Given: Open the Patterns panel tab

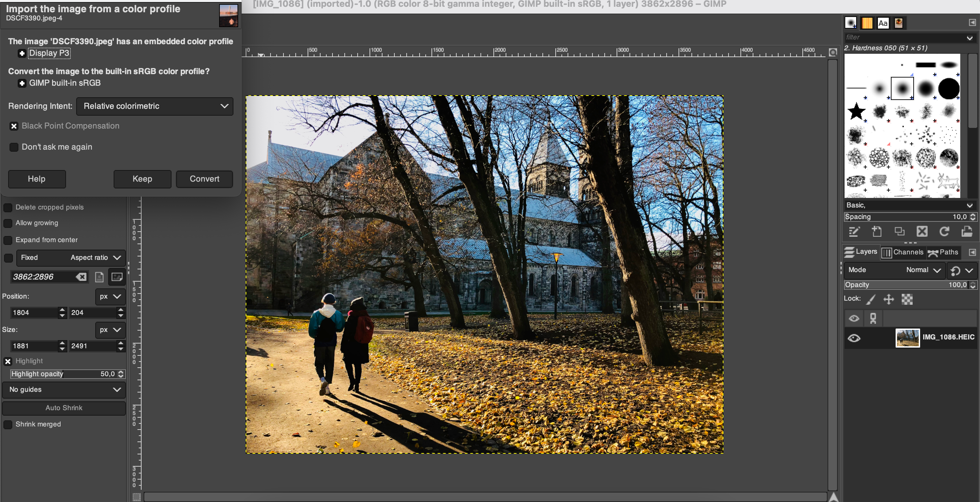Looking at the screenshot, I should click(x=867, y=23).
